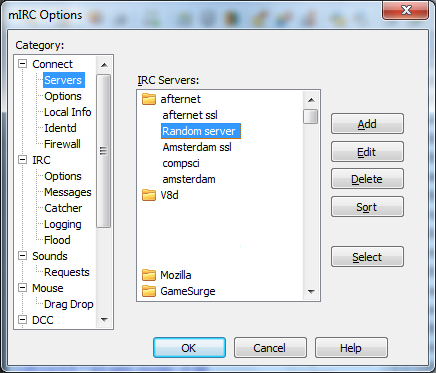Click the Mozilla folder icon
436x373 pixels.
(x=149, y=275)
